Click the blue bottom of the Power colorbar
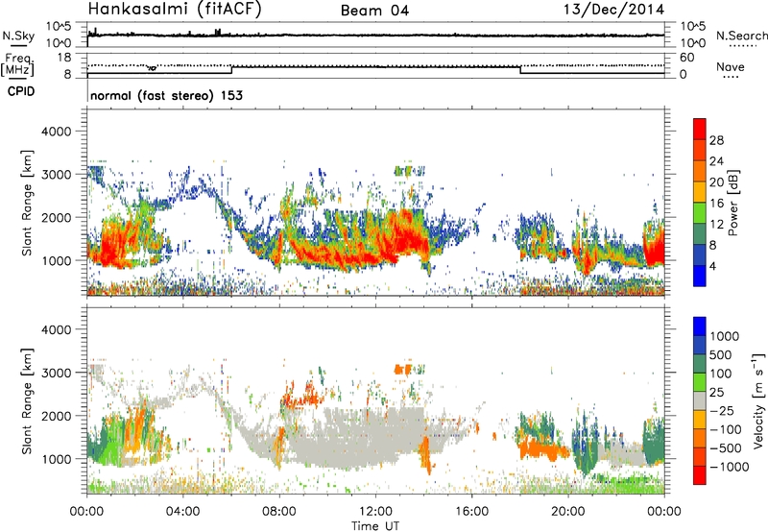The width and height of the screenshot is (768, 532). click(x=700, y=278)
